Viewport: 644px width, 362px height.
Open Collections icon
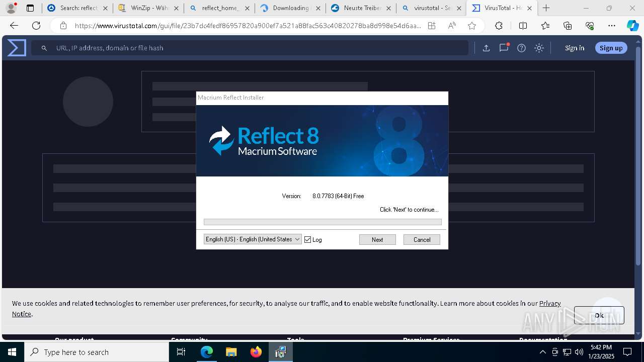pyautogui.click(x=568, y=26)
